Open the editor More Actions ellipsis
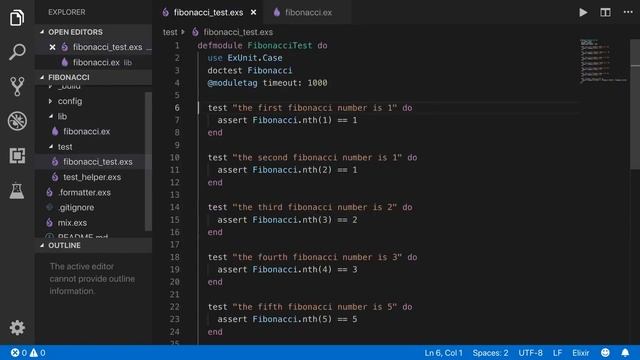This screenshot has height=360, width=640. coord(628,12)
